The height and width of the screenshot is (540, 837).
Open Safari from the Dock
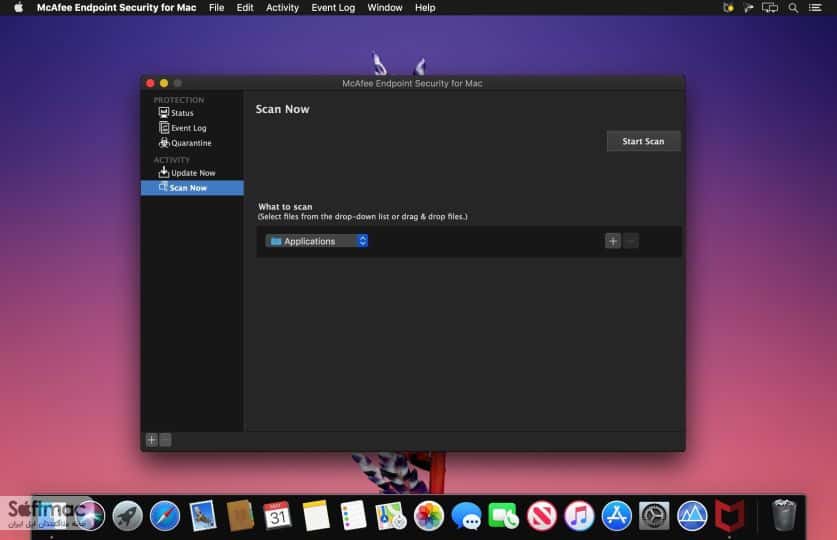tap(165, 516)
